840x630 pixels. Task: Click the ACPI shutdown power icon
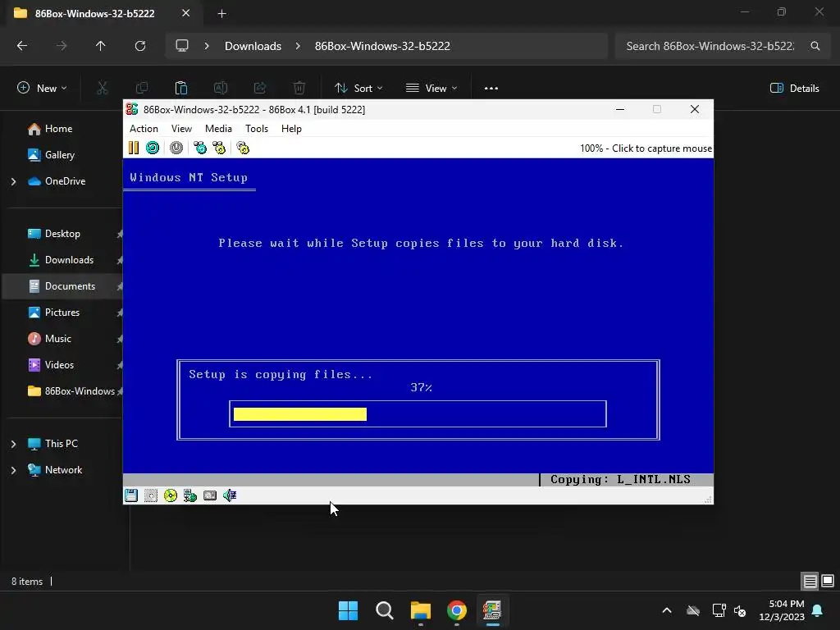[176, 148]
